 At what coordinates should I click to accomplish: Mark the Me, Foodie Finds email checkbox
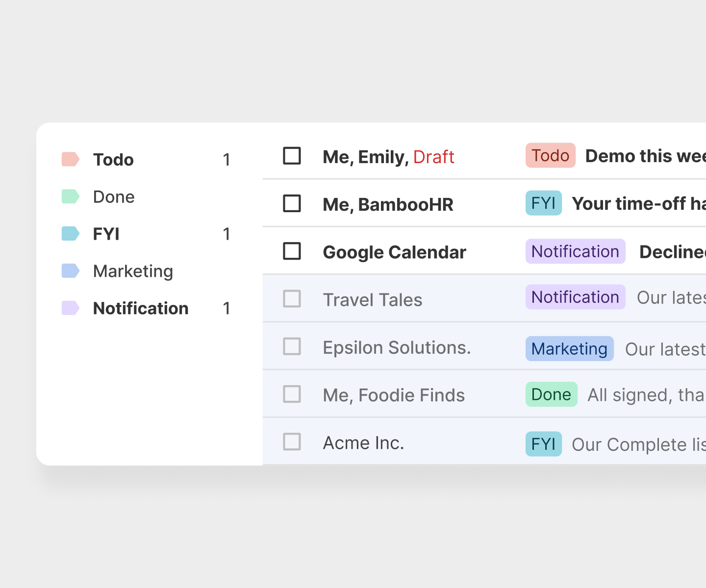pyautogui.click(x=292, y=394)
